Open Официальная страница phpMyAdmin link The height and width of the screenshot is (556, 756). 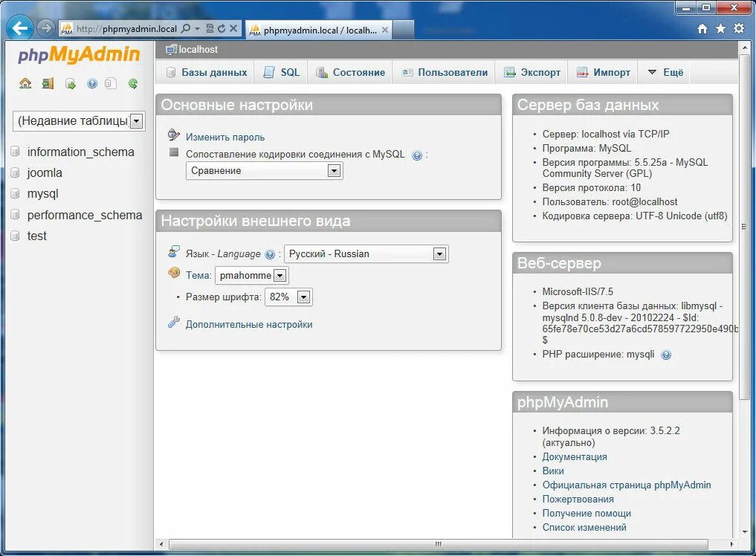pyautogui.click(x=627, y=485)
